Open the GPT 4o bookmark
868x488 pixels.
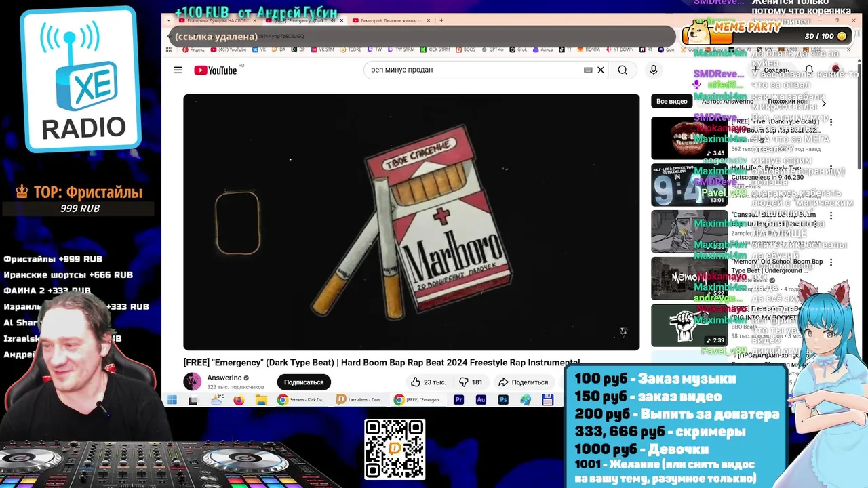tap(492, 49)
